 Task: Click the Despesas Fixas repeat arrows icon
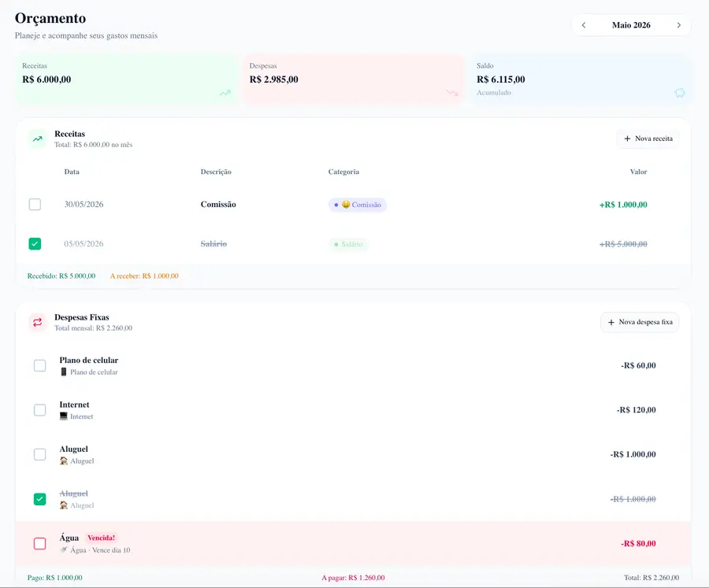[38, 322]
